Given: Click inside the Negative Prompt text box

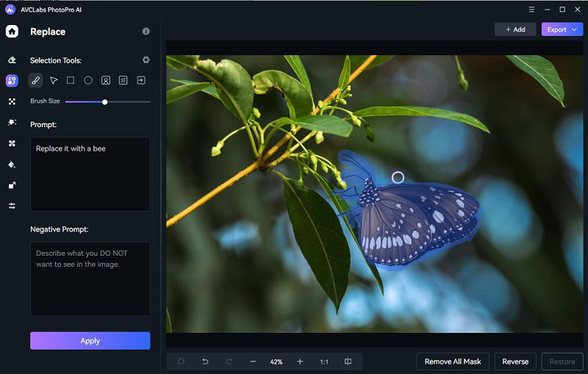Looking at the screenshot, I should [x=90, y=278].
